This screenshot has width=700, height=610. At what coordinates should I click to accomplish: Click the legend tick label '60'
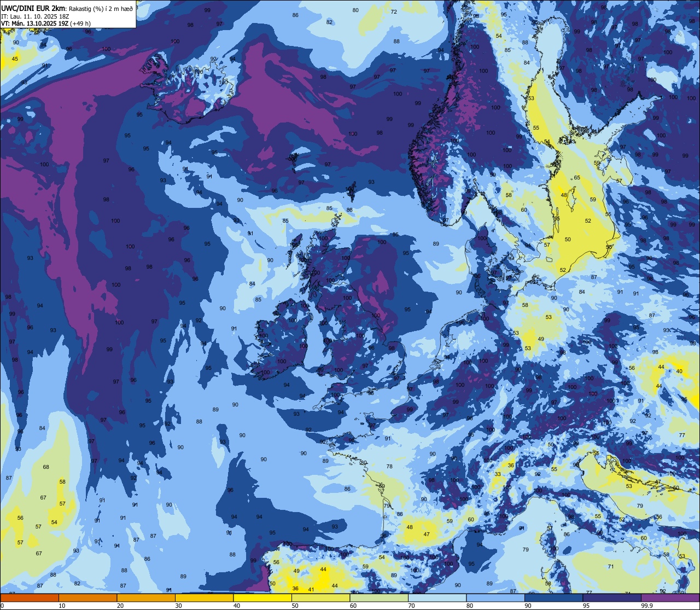coord(353,606)
